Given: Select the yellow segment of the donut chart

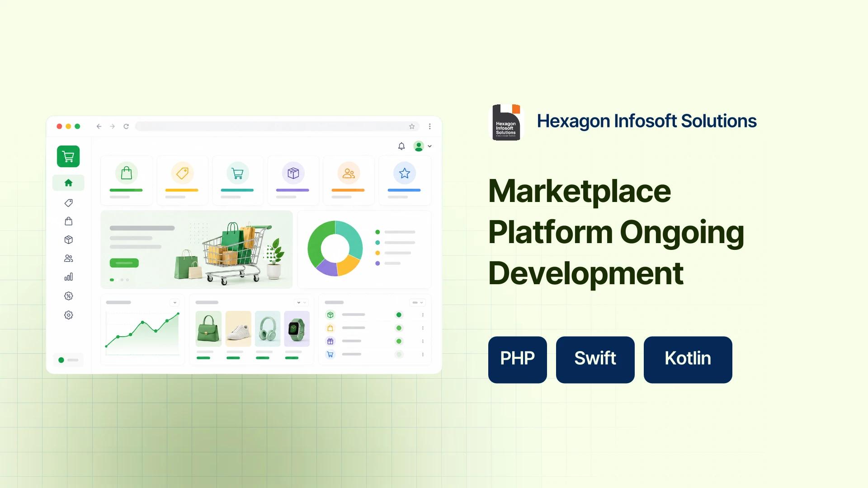Looking at the screenshot, I should (349, 266).
